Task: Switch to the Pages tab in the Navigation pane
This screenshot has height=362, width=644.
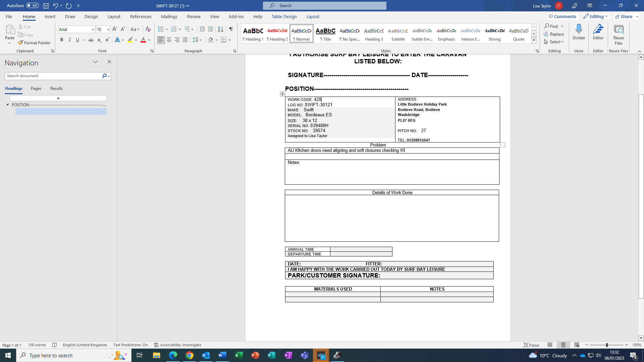Action: (36, 88)
